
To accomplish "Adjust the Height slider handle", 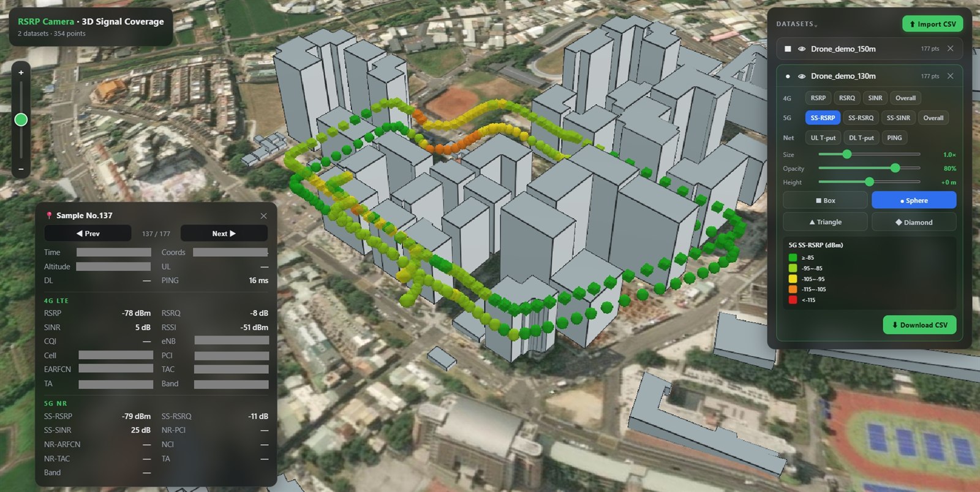I will pyautogui.click(x=869, y=182).
